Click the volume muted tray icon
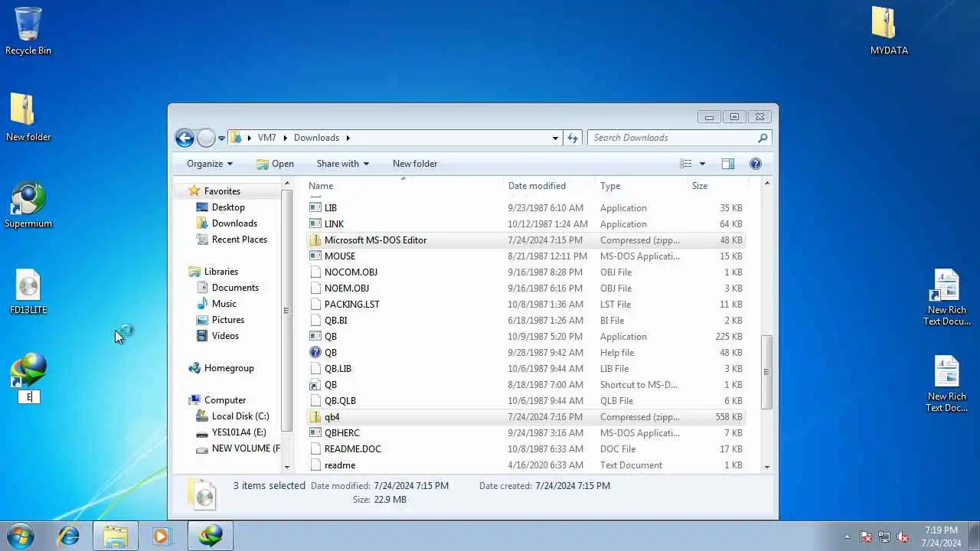The image size is (980, 551). [903, 536]
